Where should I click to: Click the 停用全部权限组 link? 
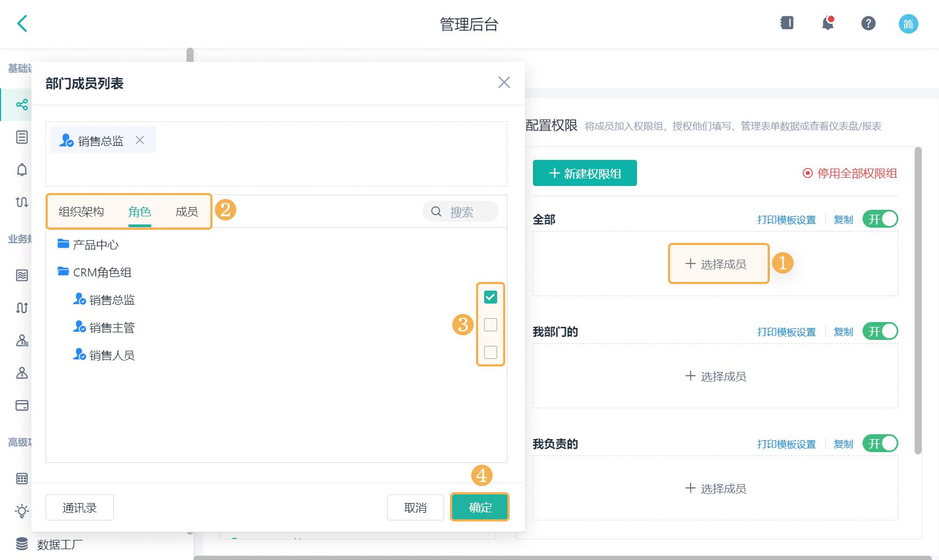849,174
